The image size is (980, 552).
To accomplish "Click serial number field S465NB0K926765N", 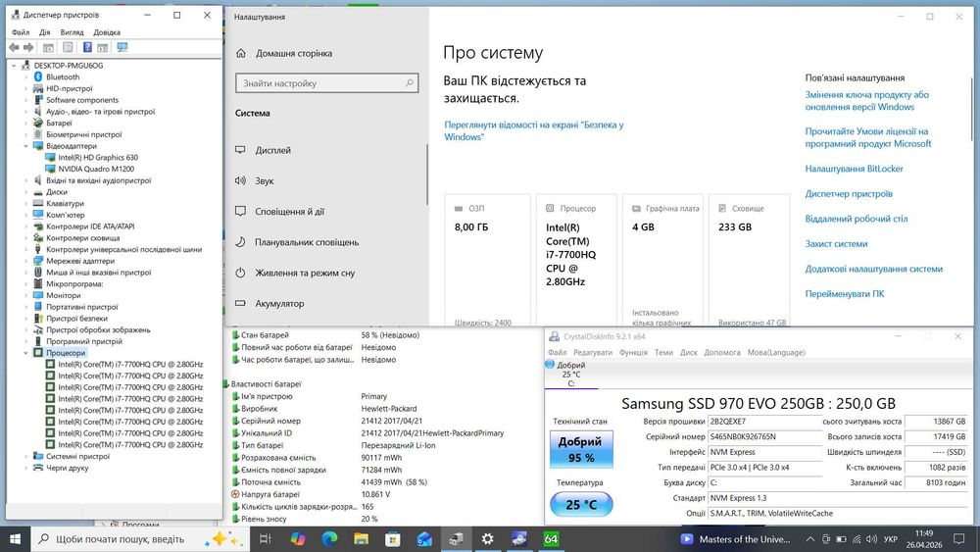I will pyautogui.click(x=765, y=437).
